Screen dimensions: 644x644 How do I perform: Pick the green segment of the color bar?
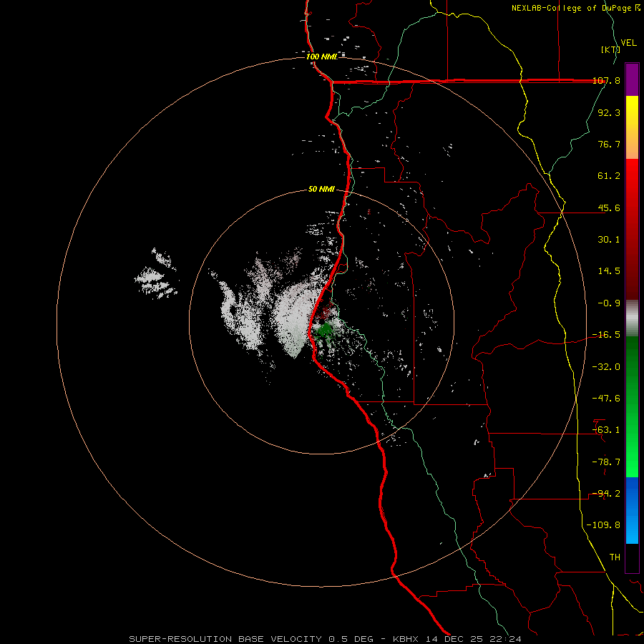pyautogui.click(x=632, y=406)
